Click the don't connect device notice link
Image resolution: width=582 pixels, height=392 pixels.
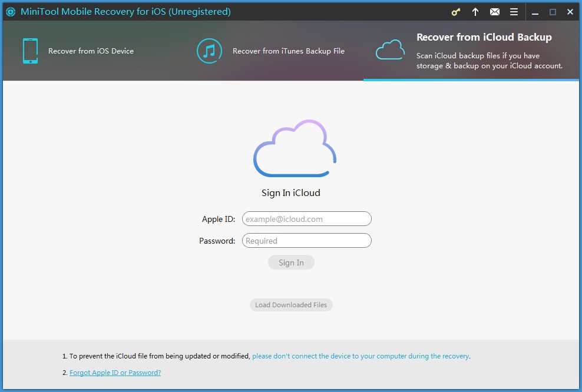click(361, 356)
